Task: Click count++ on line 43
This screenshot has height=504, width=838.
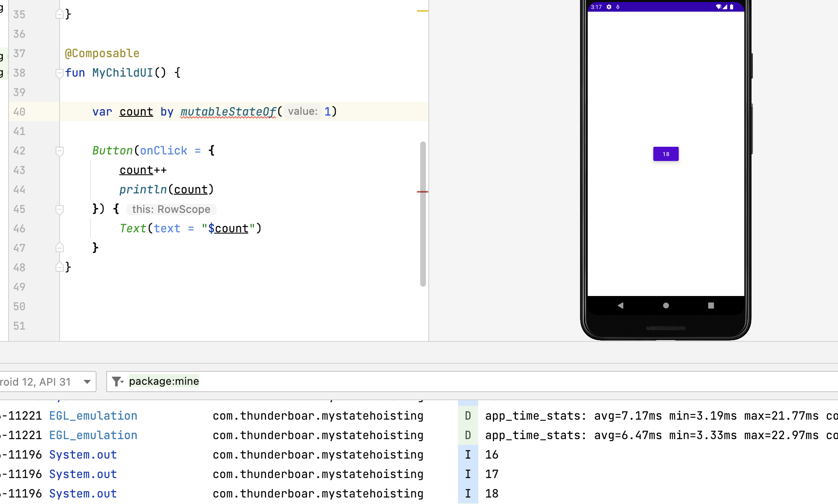Action: pyautogui.click(x=143, y=170)
